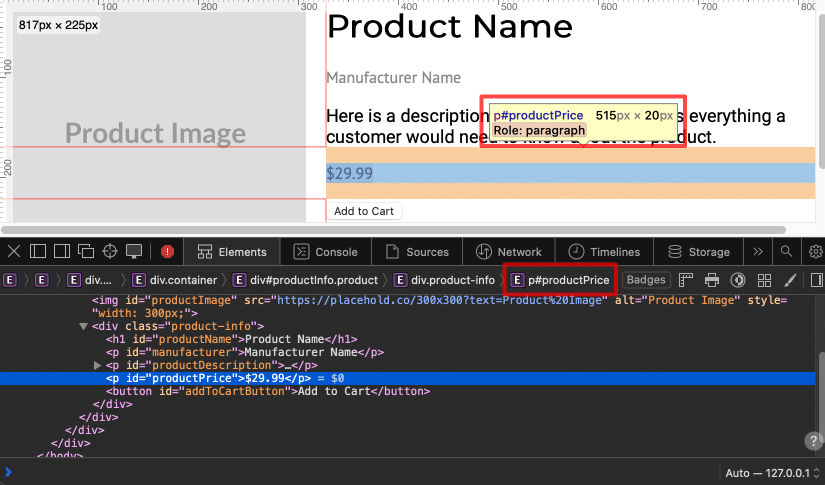The image size is (825, 485).
Task: Show more hidden tabs chevron
Action: click(x=758, y=251)
